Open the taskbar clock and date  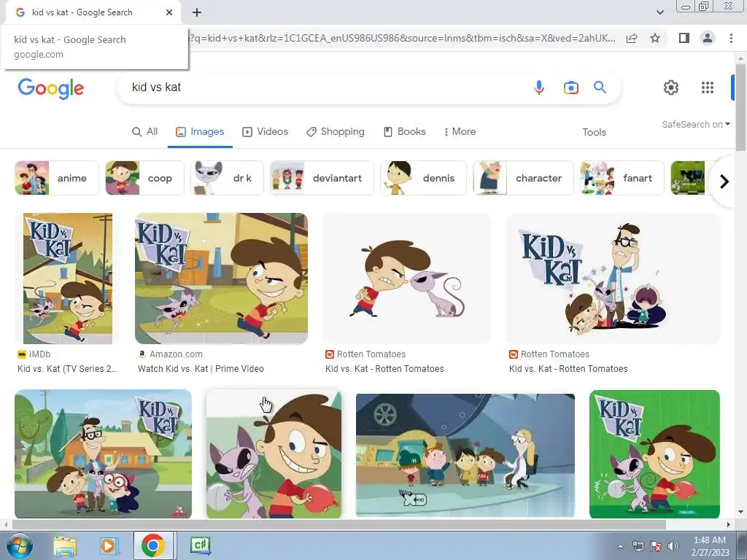[x=710, y=546]
